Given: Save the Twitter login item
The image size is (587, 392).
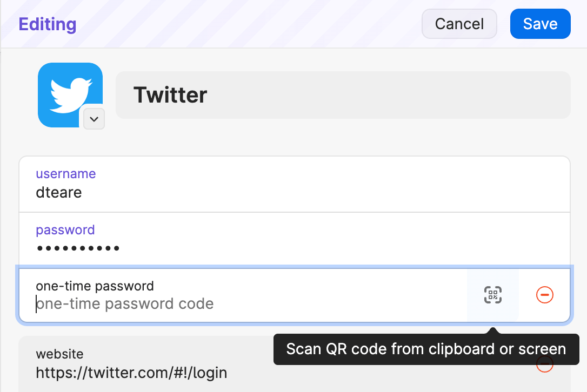Looking at the screenshot, I should coord(540,23).
